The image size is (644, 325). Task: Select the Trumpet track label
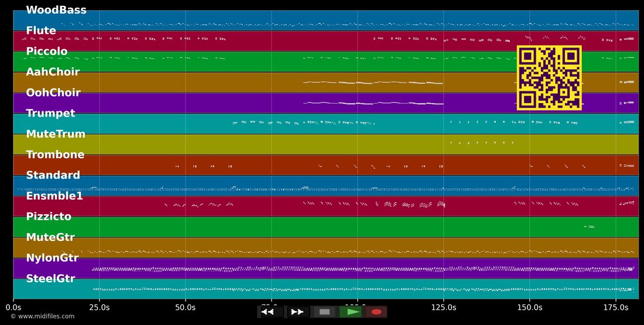point(50,114)
